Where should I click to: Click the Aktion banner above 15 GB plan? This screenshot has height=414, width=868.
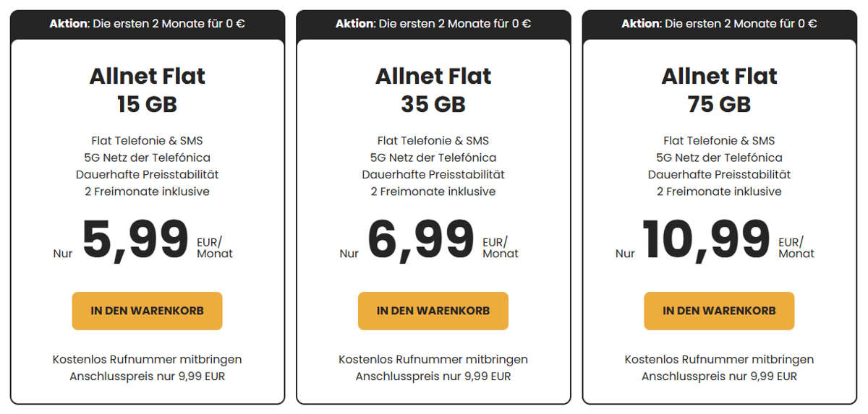pyautogui.click(x=148, y=24)
